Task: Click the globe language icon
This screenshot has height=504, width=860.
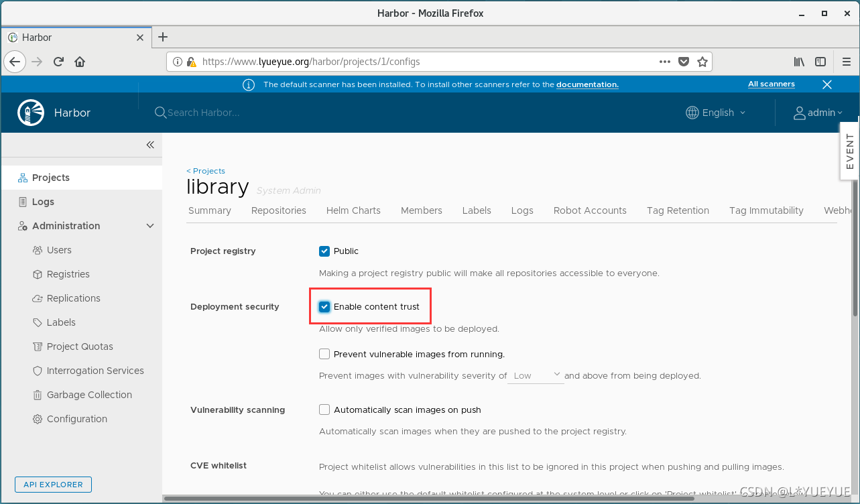Action: tap(692, 113)
